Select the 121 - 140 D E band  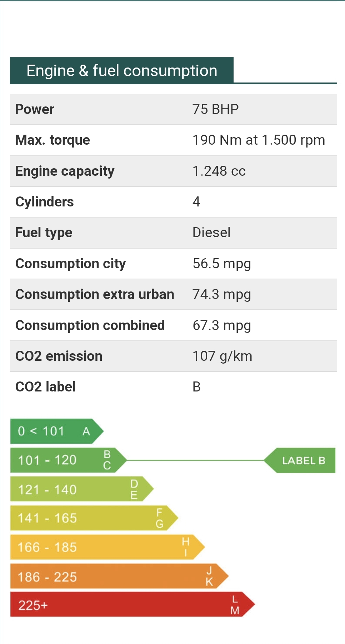[x=79, y=489]
